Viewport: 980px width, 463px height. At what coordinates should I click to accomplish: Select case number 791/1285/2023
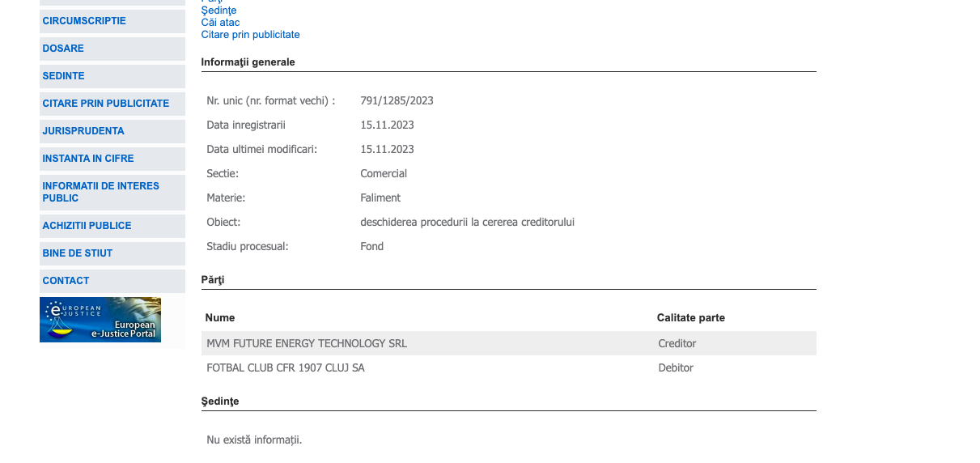point(397,101)
